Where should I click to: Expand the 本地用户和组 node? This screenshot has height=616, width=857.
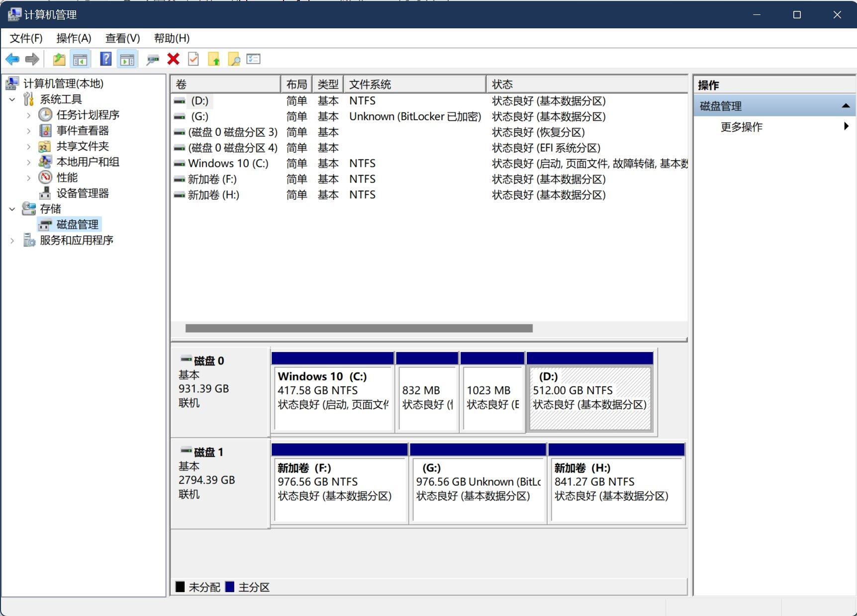(x=28, y=162)
